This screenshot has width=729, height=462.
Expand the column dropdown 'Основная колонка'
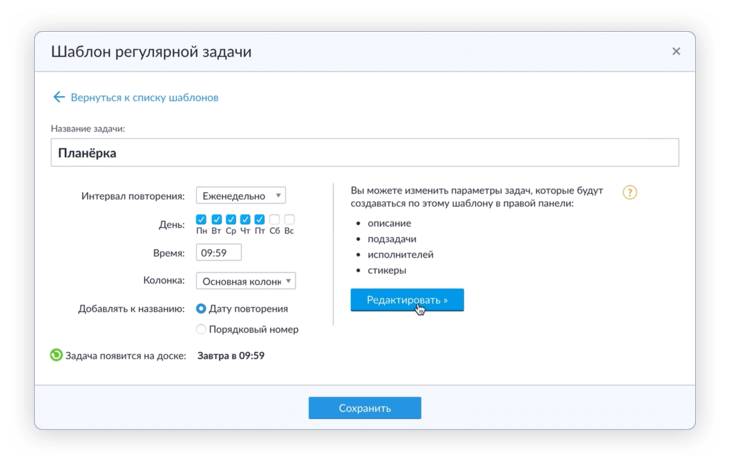click(x=245, y=282)
